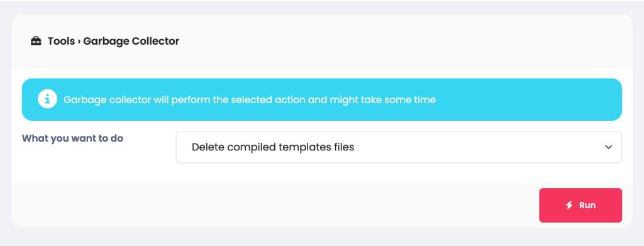The width and height of the screenshot is (644, 246).
Task: Click the card footer beside Run button
Action: 275,205
